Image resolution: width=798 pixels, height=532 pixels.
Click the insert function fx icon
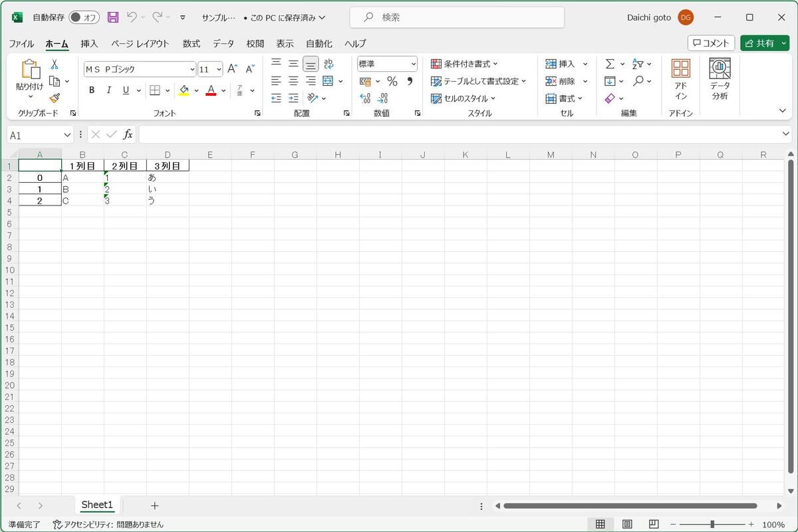click(x=128, y=134)
